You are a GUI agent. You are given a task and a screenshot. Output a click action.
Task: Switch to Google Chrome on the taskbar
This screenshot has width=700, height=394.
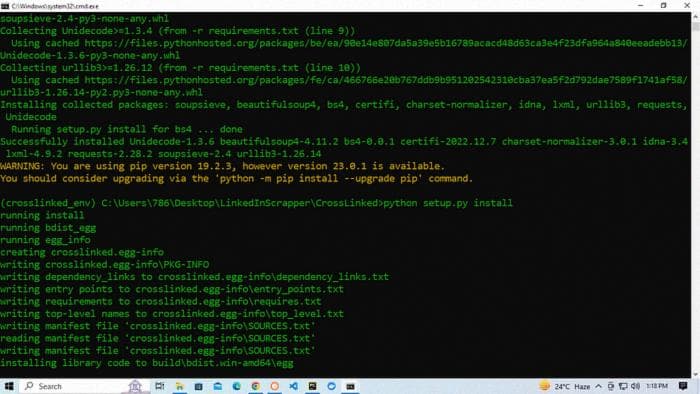[256, 386]
